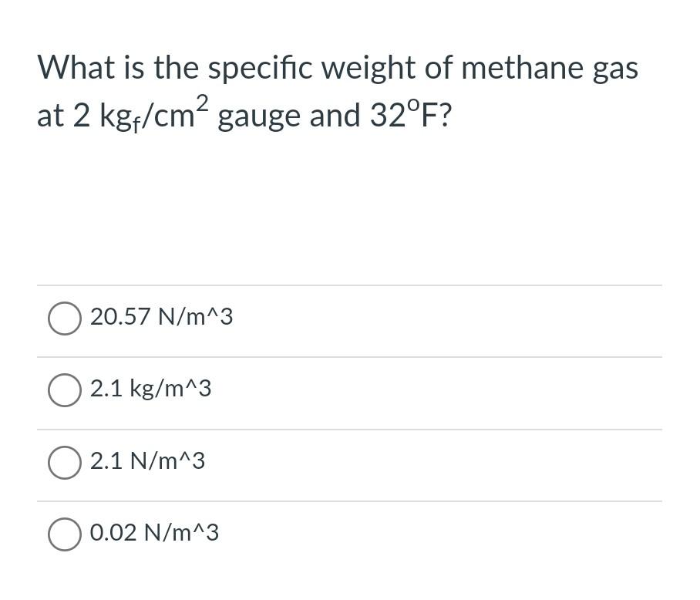Screen dimensions: 700x600
Task: Click the 0.02 N/m^3 answer text
Action: [x=154, y=532]
